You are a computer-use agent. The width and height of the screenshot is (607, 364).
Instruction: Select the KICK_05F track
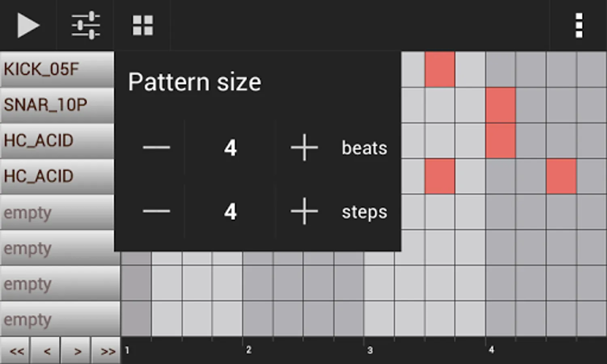coord(57,69)
